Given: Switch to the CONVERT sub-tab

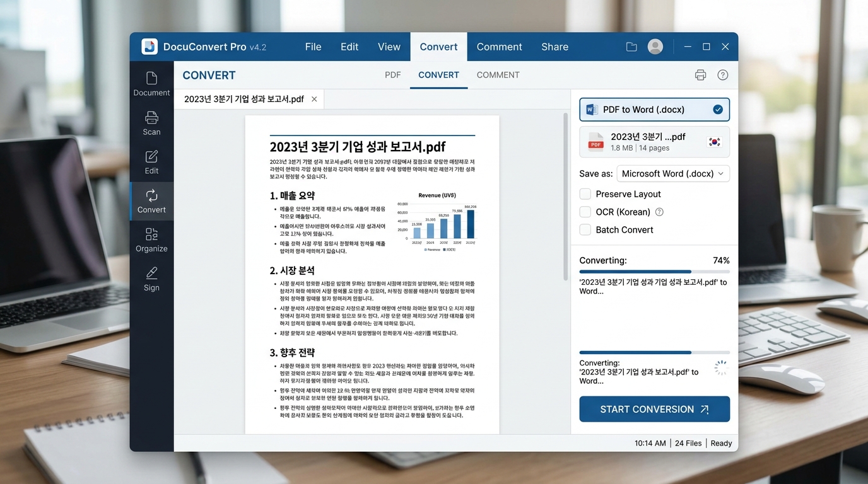Looking at the screenshot, I should click(438, 75).
